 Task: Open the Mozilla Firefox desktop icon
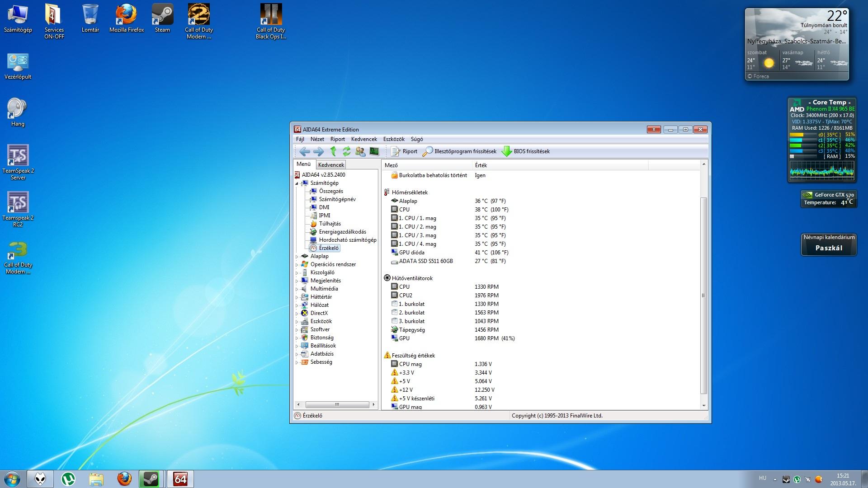pos(127,19)
